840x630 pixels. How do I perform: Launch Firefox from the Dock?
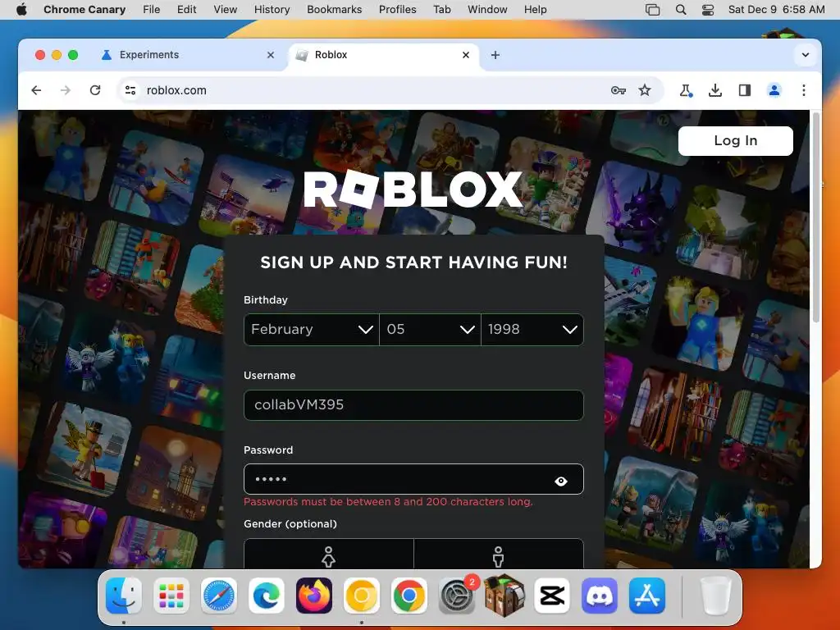tap(314, 596)
